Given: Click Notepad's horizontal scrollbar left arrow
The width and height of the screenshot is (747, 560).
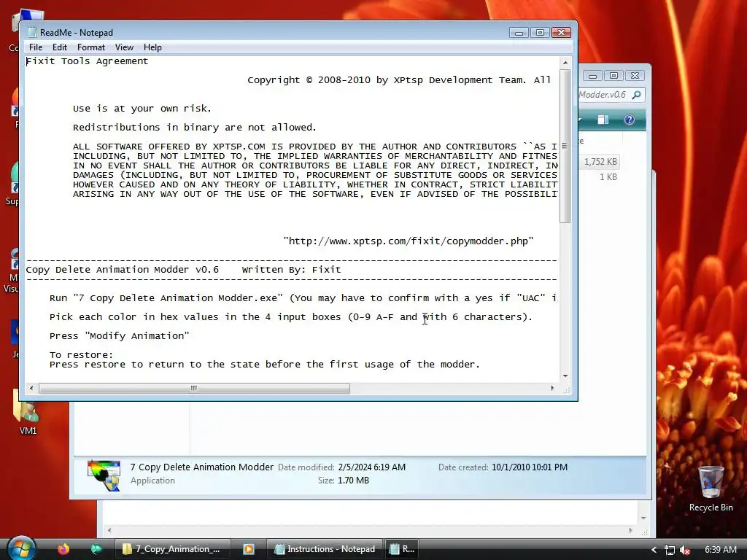Looking at the screenshot, I should [31, 388].
